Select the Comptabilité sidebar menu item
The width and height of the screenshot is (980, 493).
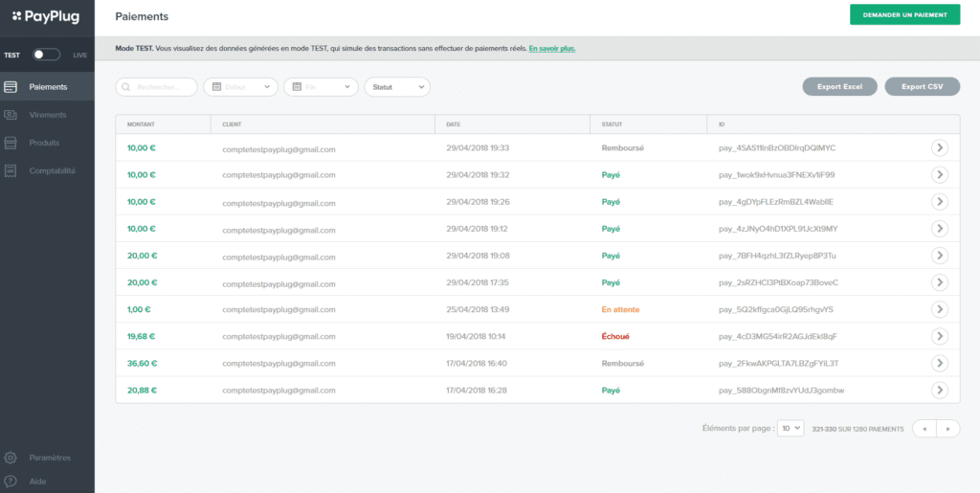pyautogui.click(x=47, y=170)
